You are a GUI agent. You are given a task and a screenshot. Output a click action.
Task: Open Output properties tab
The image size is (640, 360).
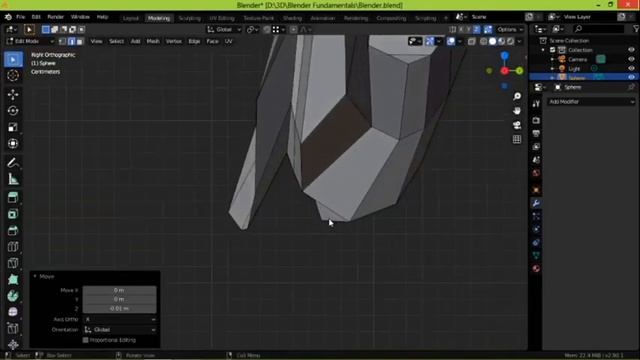[536, 133]
